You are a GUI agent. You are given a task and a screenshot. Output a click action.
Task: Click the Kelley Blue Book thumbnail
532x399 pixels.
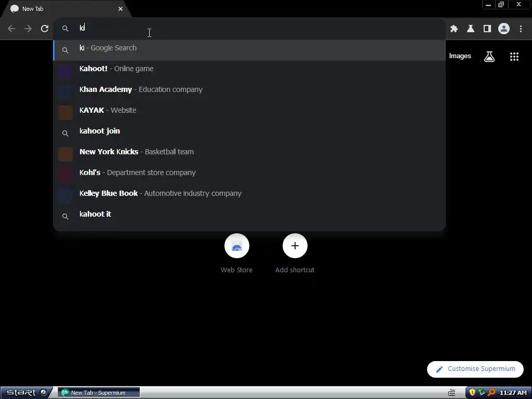(65, 195)
